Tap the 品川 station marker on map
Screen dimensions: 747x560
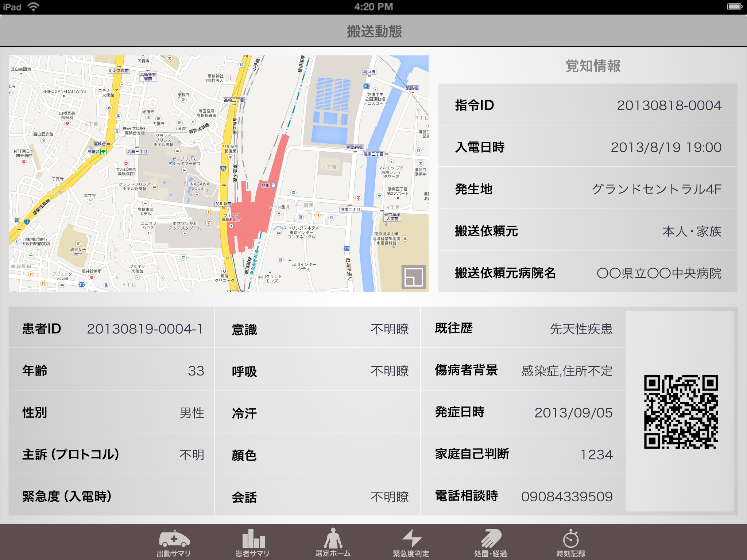pyautogui.click(x=273, y=186)
